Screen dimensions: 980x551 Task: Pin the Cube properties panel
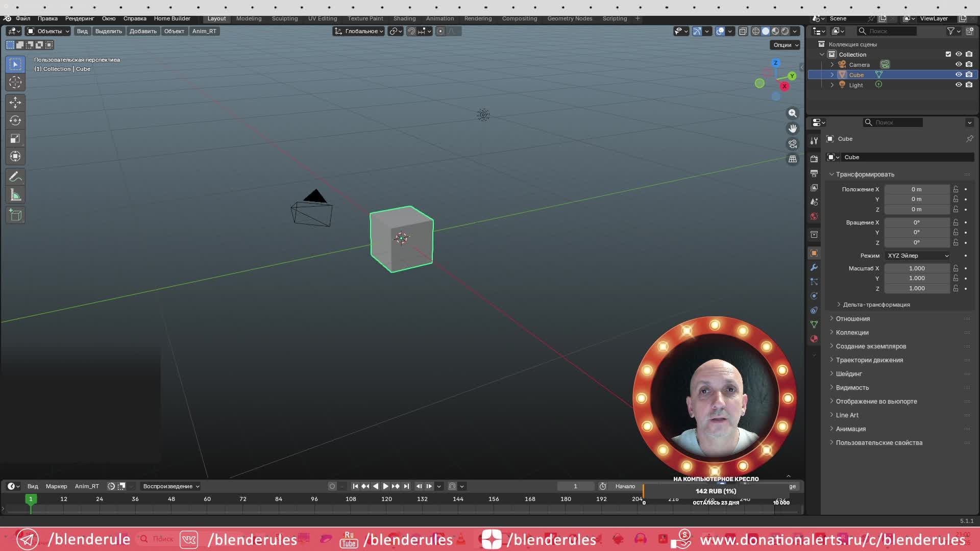969,139
